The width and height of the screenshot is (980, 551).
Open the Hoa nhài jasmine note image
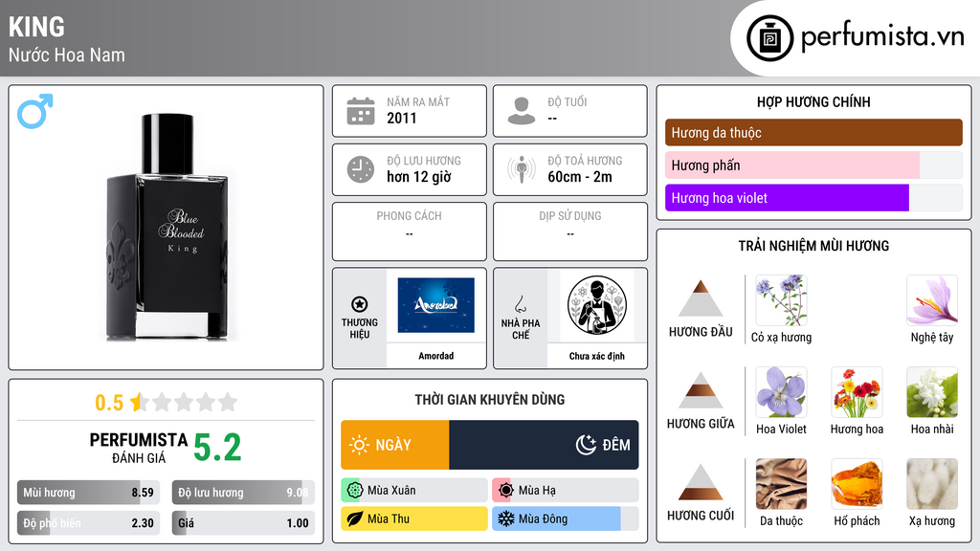(932, 391)
